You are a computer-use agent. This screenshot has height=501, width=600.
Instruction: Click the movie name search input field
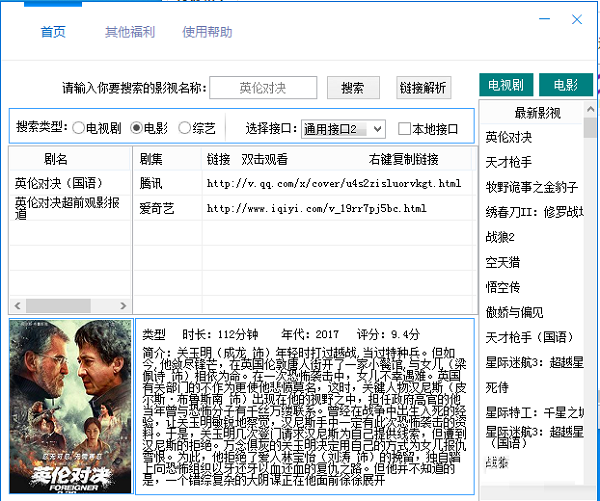click(x=263, y=88)
